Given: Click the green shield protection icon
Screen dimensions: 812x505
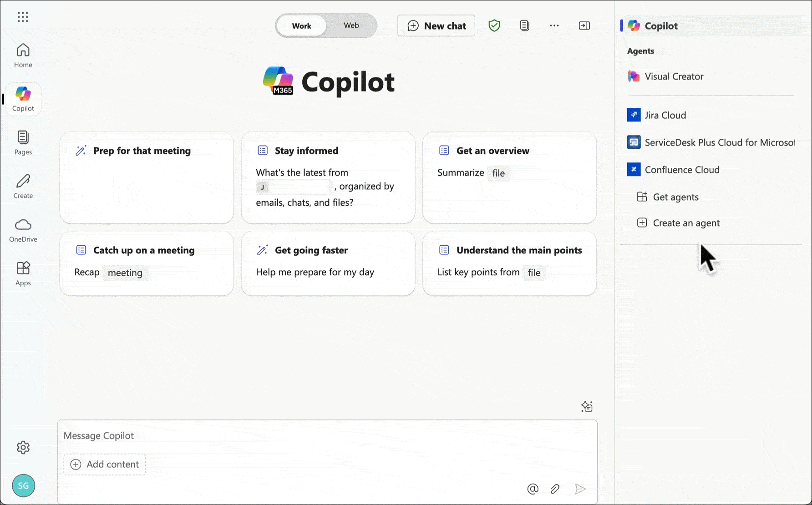Looking at the screenshot, I should 494,25.
